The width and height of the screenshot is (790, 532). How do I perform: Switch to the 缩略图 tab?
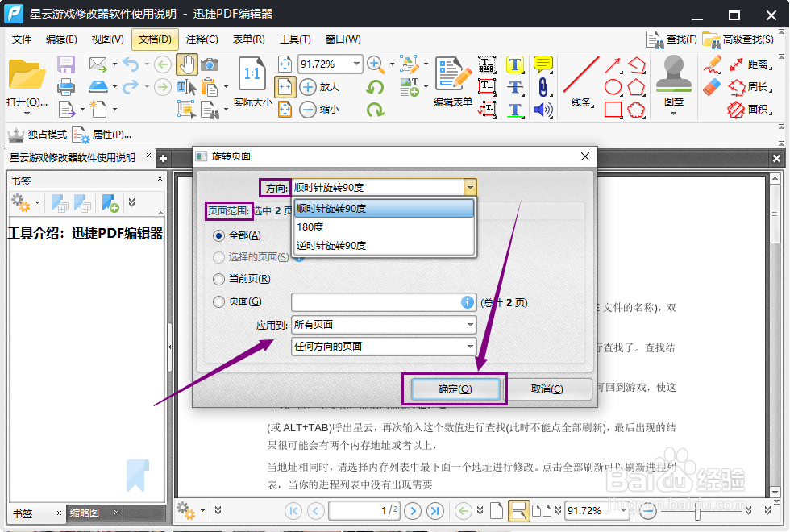pos(85,512)
